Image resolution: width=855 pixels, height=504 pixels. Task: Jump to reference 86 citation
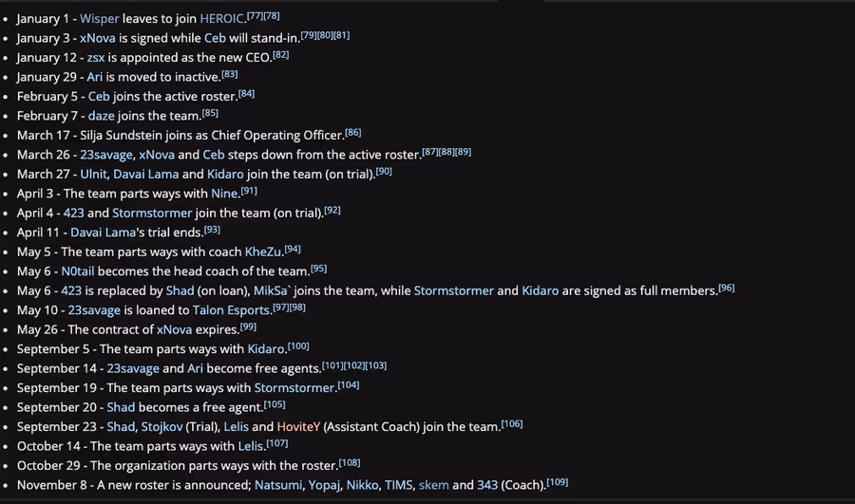(x=353, y=132)
